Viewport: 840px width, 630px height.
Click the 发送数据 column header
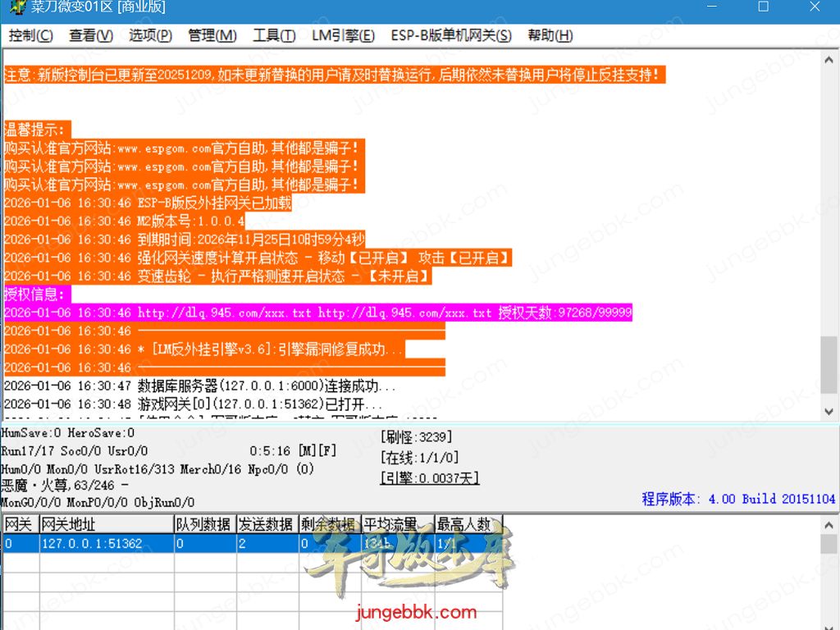[267, 524]
